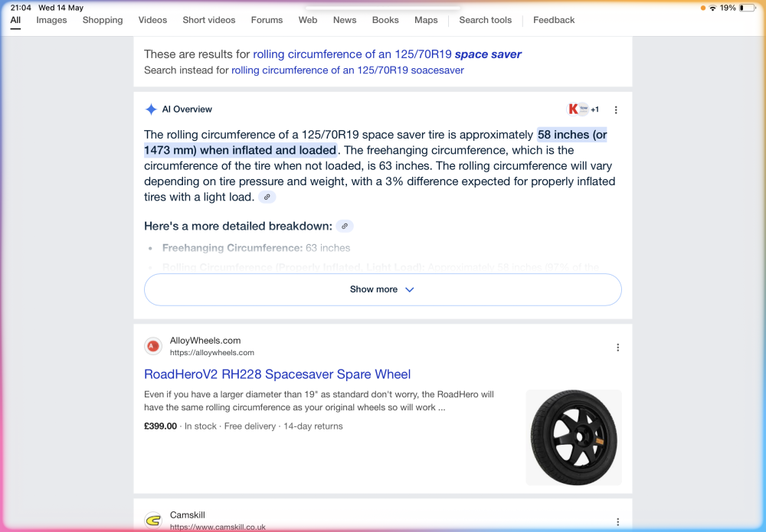Image resolution: width=766 pixels, height=532 pixels.
Task: Open AlloyWheels result three-dot menu
Action: 617,347
